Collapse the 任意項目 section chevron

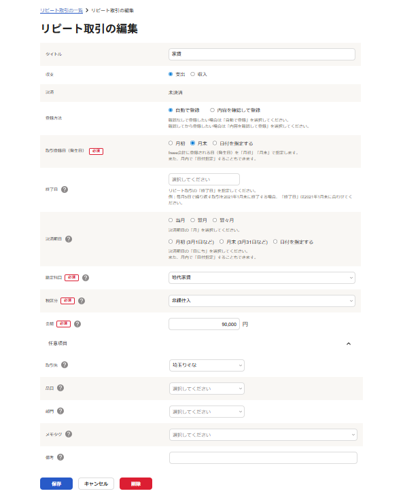pos(348,344)
